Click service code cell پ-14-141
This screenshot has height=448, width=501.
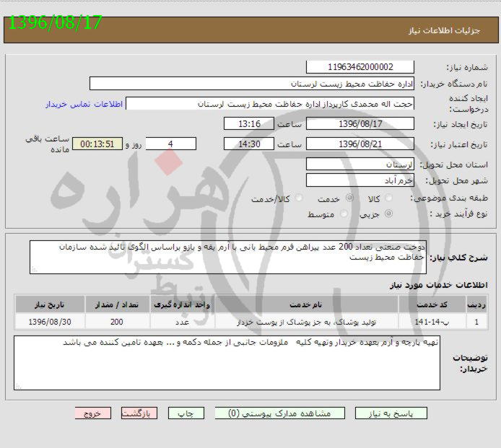click(x=432, y=322)
